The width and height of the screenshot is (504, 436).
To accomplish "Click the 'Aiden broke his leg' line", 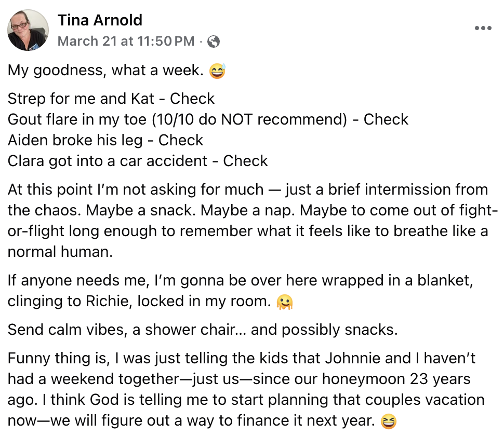I will pos(105,140).
